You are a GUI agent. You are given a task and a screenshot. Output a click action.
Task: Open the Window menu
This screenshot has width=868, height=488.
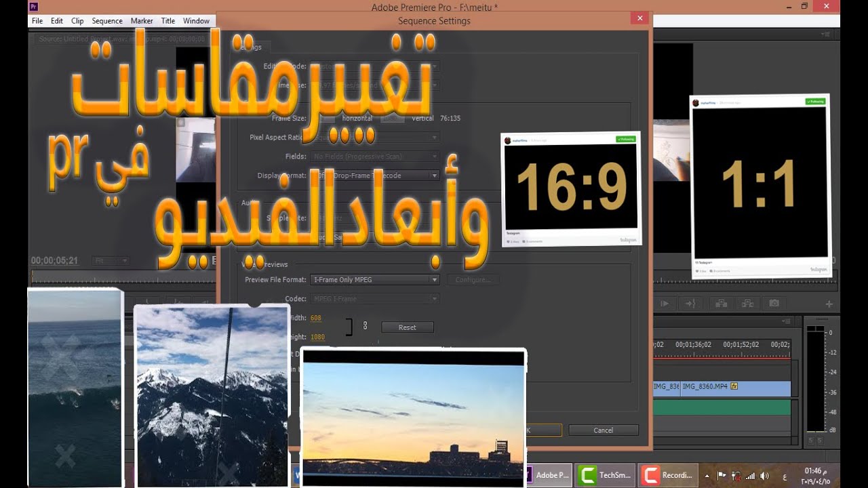tap(196, 21)
